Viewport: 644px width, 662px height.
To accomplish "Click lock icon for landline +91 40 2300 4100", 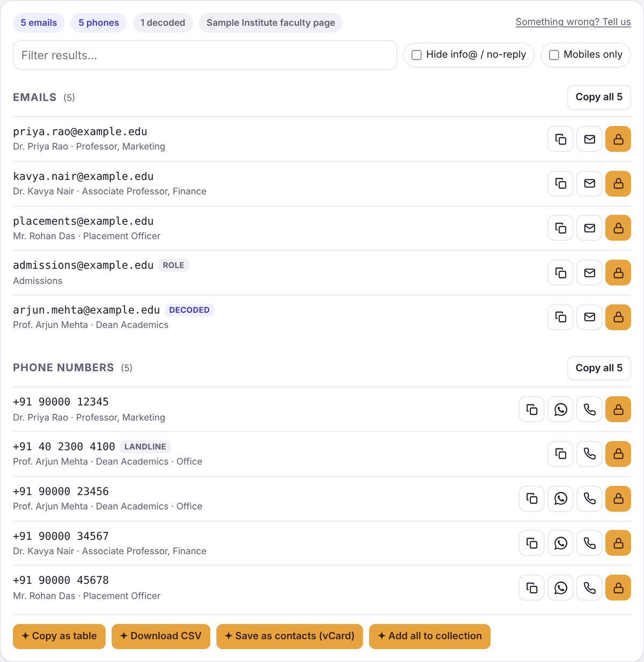I will coord(618,454).
